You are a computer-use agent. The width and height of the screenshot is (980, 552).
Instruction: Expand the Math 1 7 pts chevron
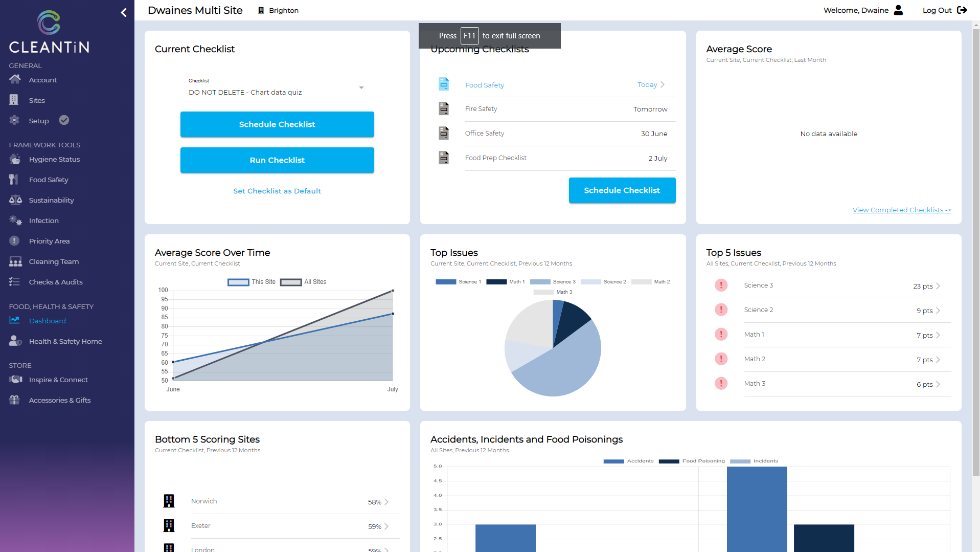click(938, 335)
